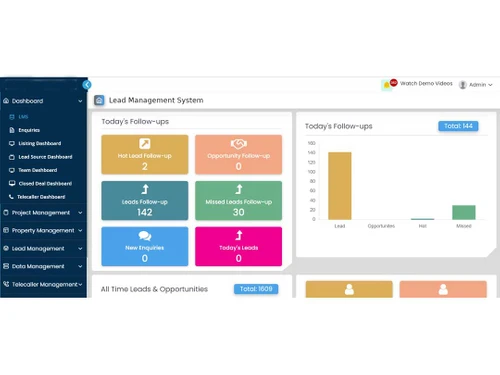
Task: Open the Today's Leads card
Action: (239, 246)
